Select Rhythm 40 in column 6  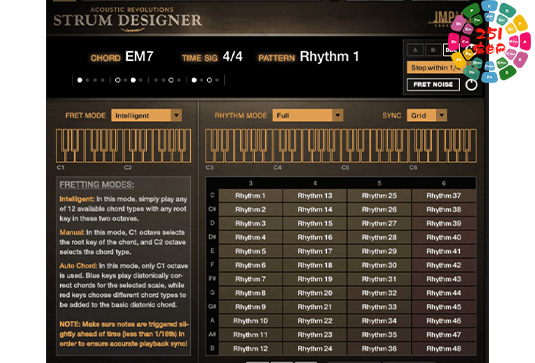coord(444,237)
